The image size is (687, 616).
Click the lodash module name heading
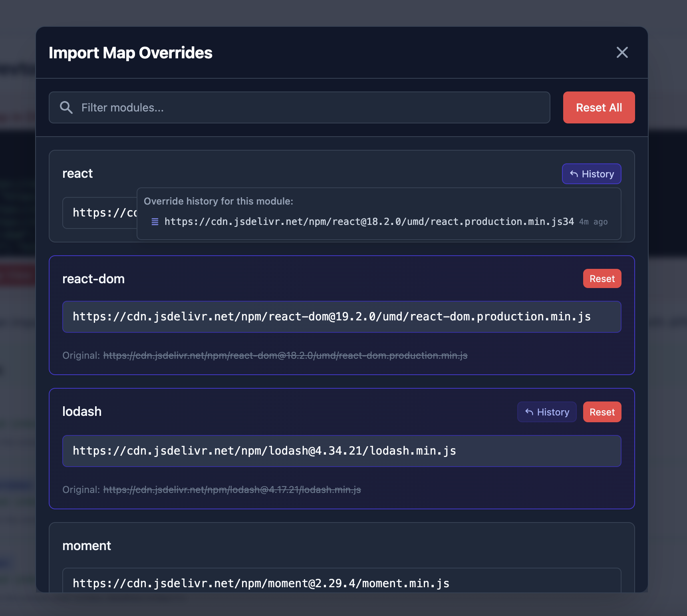(82, 411)
